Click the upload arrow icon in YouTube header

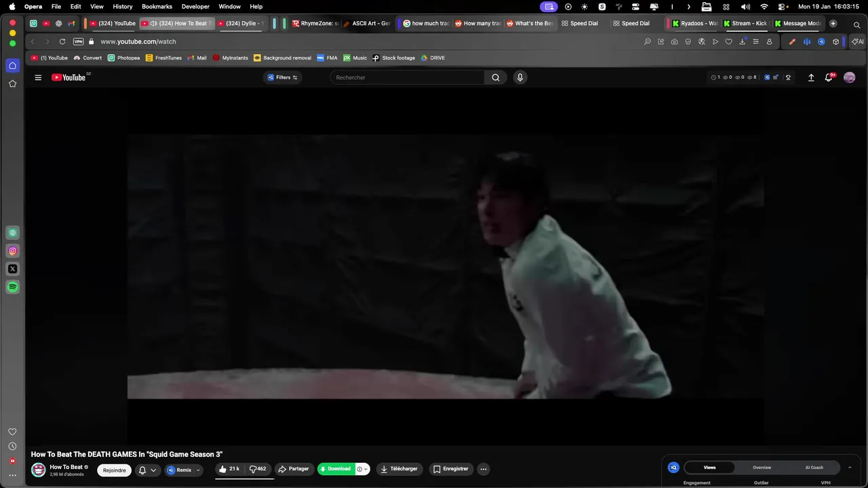click(811, 77)
